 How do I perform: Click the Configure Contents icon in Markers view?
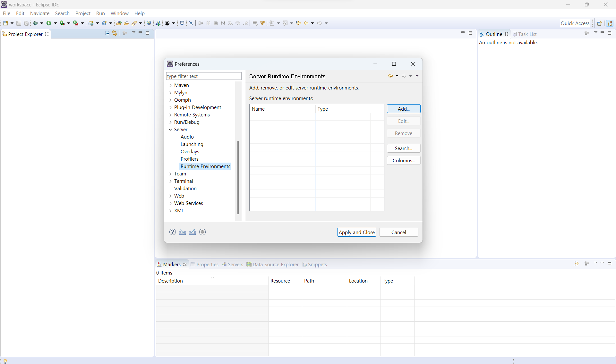[576, 263]
